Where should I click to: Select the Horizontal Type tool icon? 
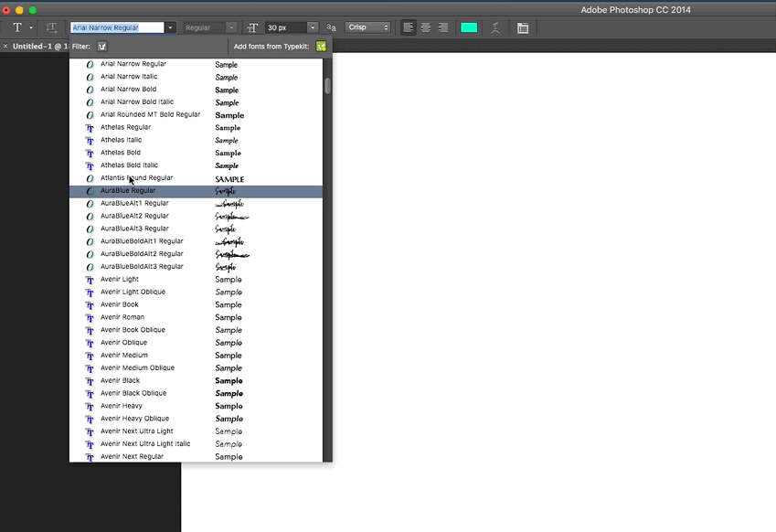pyautogui.click(x=17, y=27)
